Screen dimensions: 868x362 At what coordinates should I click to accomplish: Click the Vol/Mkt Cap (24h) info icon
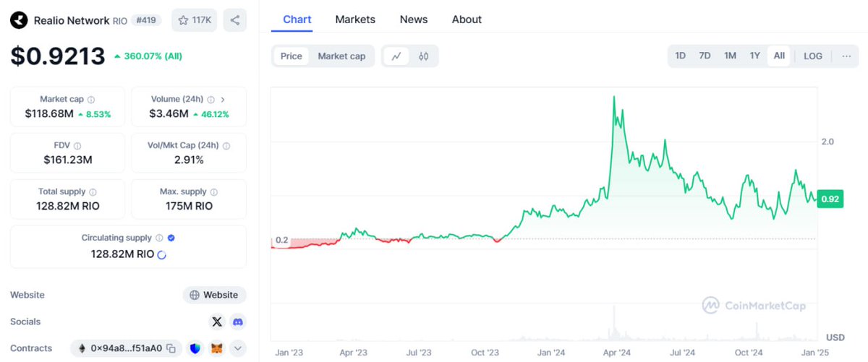click(227, 145)
